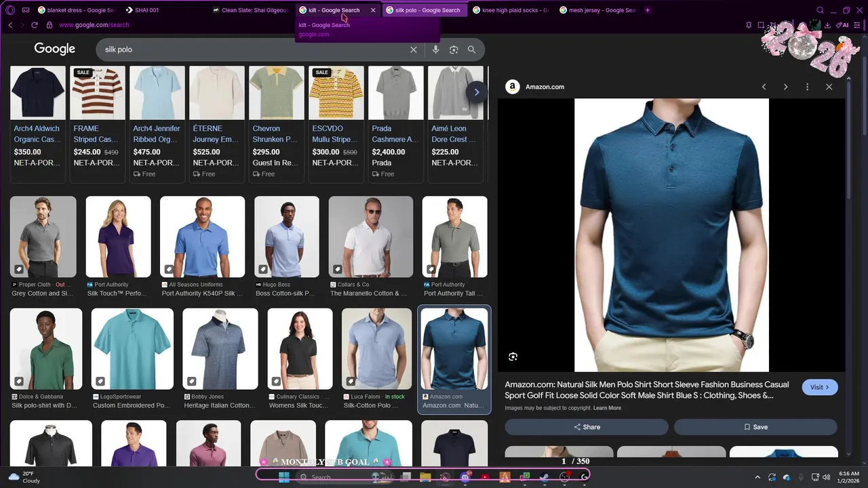
Task: Click the Visit button for Amazon
Action: tap(820, 387)
